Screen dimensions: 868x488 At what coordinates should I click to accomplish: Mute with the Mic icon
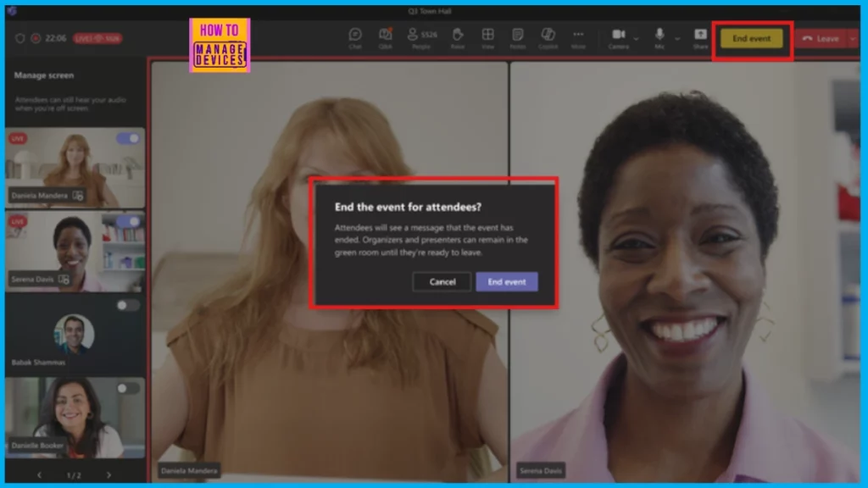(x=659, y=34)
